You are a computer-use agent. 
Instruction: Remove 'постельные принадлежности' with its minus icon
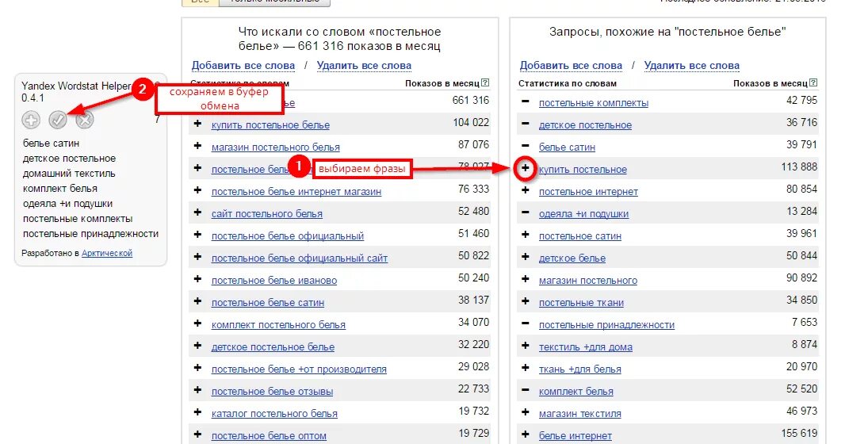(x=526, y=323)
